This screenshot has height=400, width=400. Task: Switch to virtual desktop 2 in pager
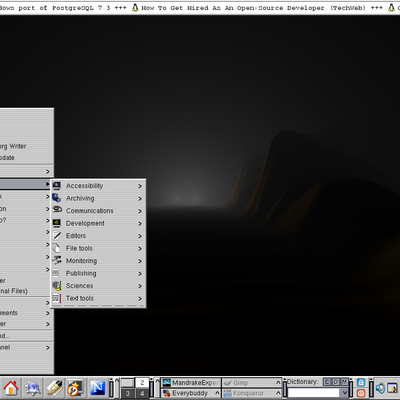[x=142, y=382]
